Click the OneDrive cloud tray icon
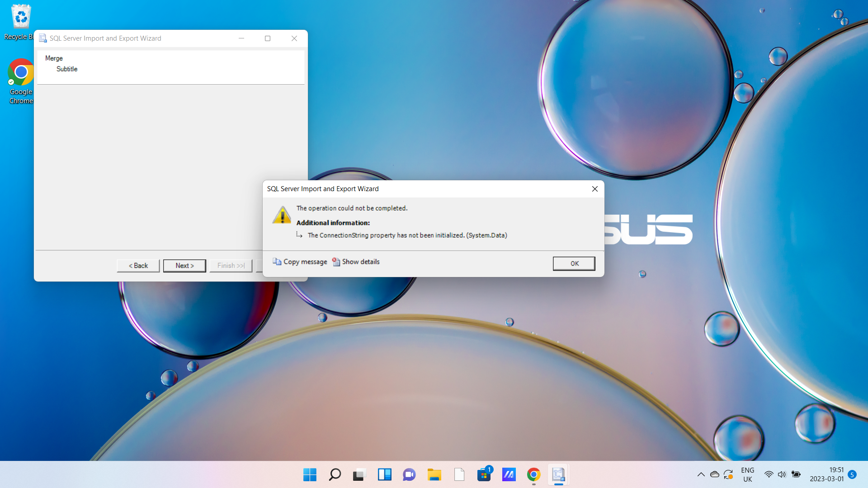 715,474
